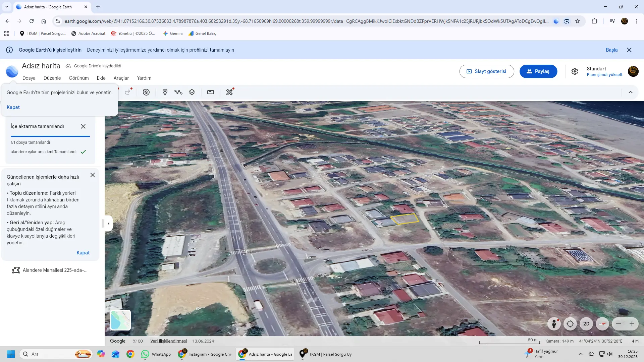Open the Görünüm menu
The image size is (644, 362).
pyautogui.click(x=79, y=78)
